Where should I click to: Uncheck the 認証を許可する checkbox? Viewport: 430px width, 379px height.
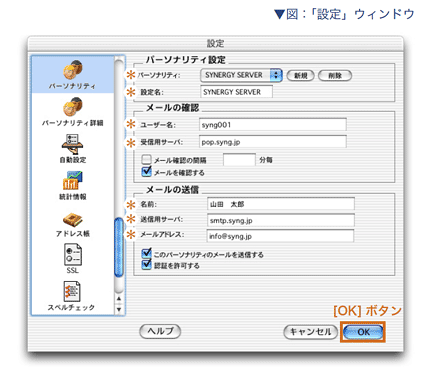point(146,265)
